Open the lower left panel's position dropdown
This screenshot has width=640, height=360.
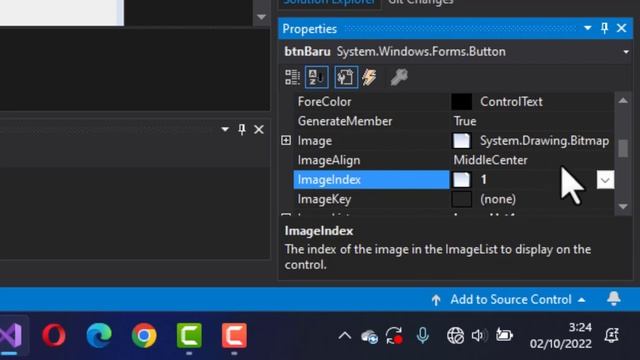tap(225, 129)
